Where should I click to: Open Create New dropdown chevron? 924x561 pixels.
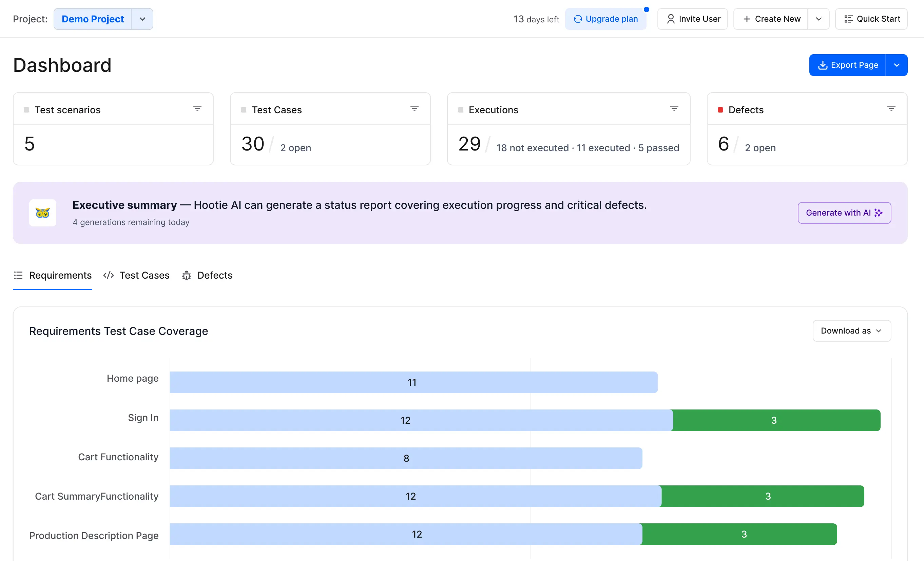click(x=818, y=19)
